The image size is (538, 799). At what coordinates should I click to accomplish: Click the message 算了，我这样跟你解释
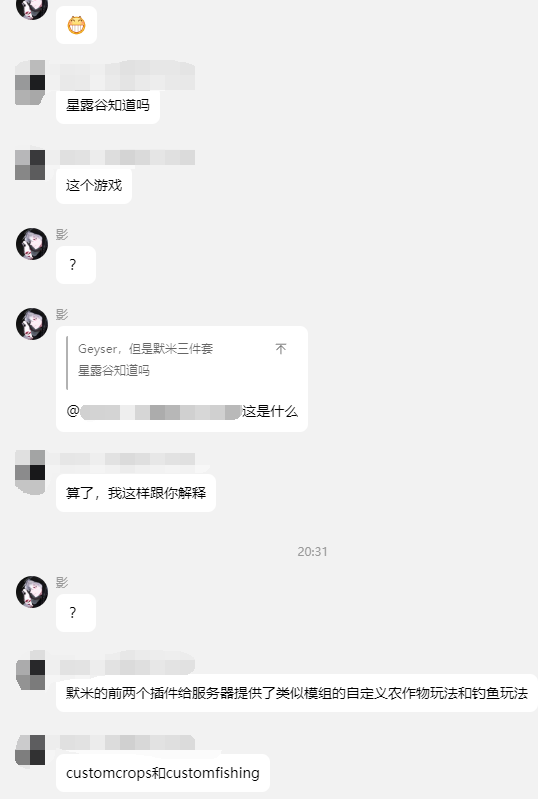[x=136, y=493]
